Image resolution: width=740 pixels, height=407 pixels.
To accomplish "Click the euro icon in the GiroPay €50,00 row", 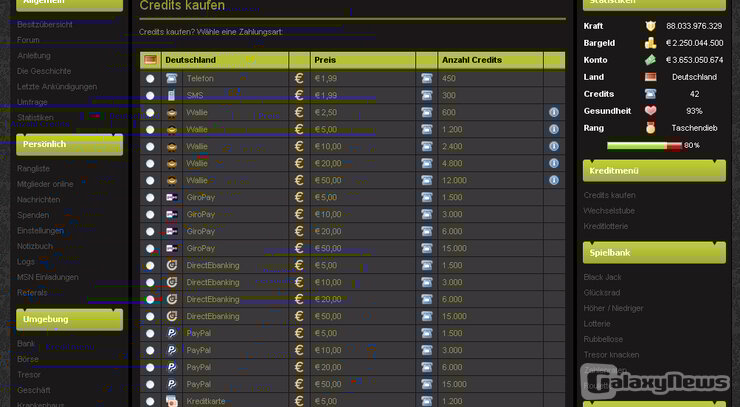I will tap(299, 248).
